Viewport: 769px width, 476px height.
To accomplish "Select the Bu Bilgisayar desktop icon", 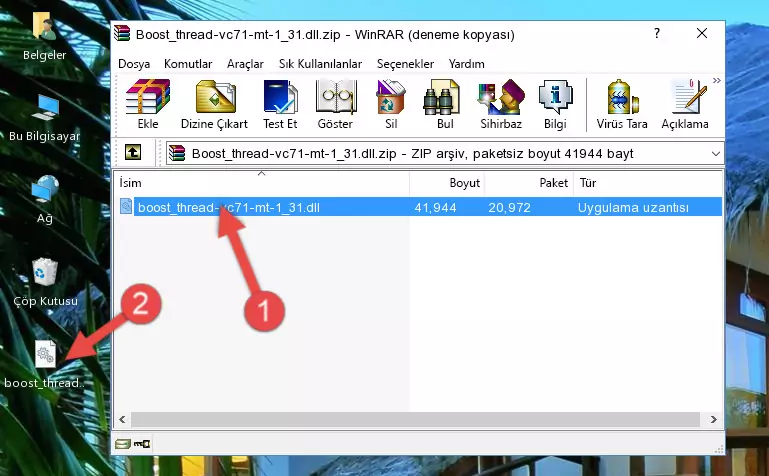I will tap(45, 118).
